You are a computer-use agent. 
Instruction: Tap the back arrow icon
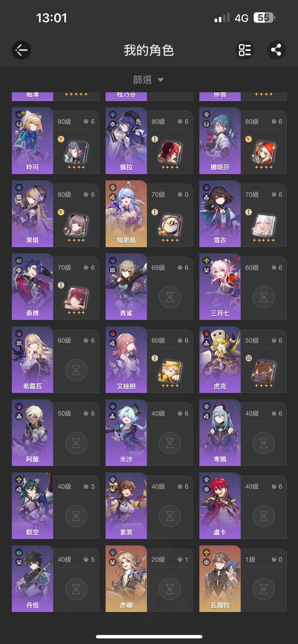[21, 50]
